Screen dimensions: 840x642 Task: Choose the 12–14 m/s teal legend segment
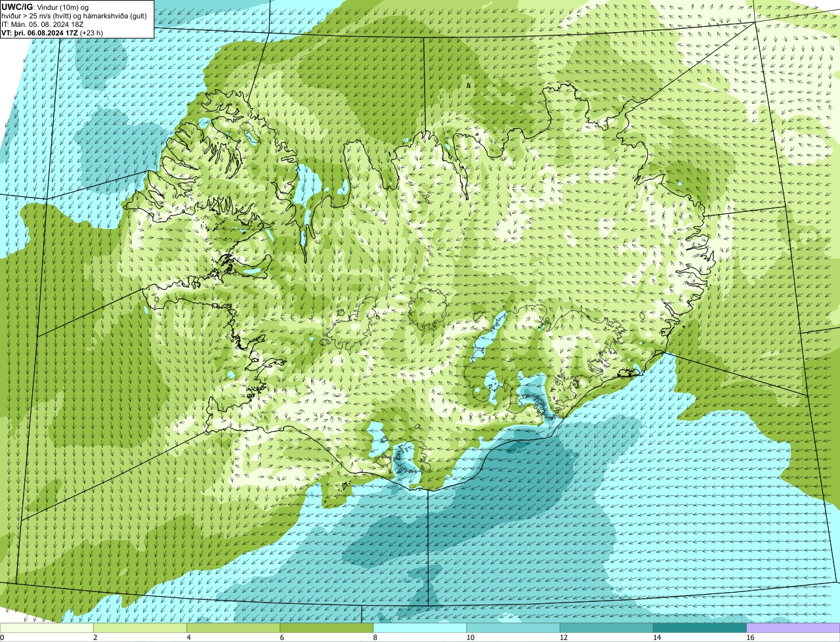(606, 628)
